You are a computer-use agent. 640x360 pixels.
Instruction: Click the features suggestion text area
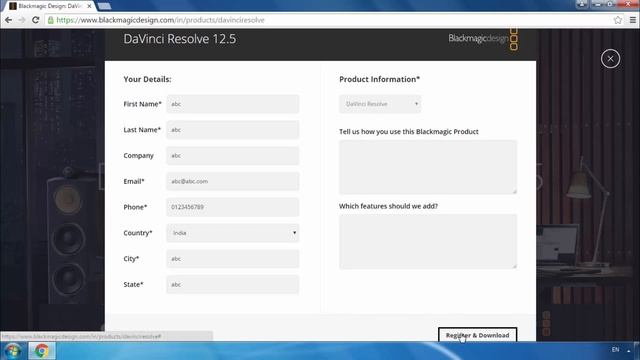(x=428, y=241)
